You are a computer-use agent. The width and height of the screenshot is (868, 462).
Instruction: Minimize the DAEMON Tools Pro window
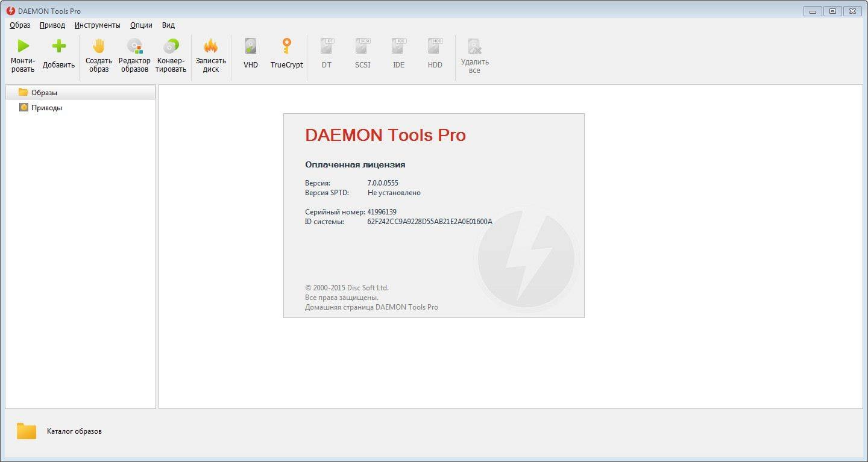click(x=813, y=11)
